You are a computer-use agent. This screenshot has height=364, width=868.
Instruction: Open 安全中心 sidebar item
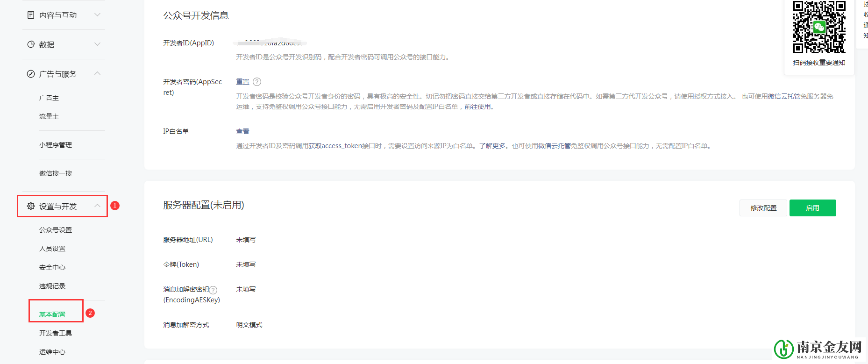pyautogui.click(x=52, y=267)
